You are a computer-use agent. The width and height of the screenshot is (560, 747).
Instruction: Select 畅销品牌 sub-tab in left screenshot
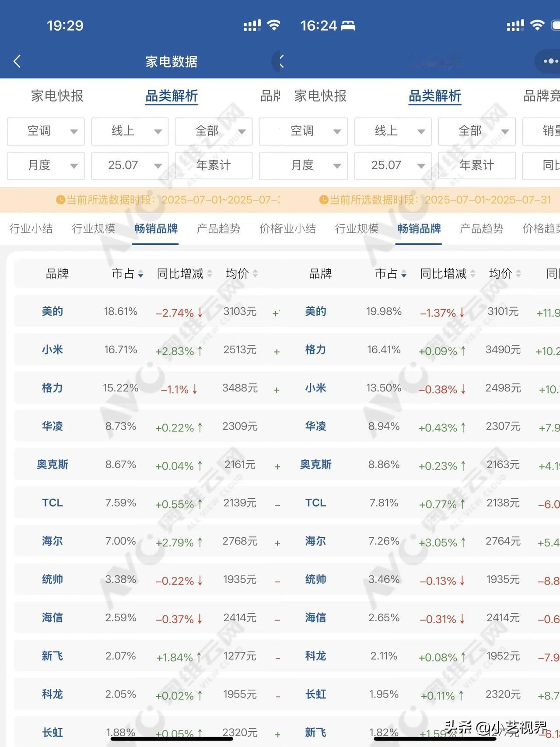point(156,229)
